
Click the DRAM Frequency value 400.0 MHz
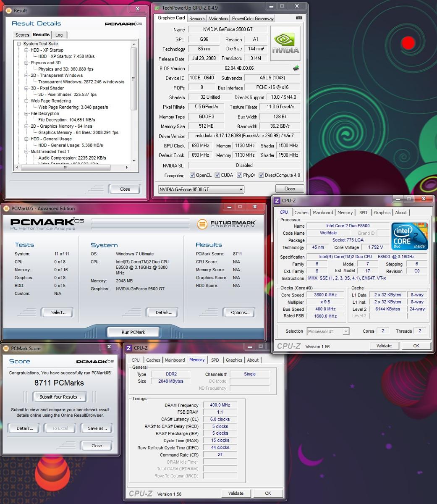(220, 405)
